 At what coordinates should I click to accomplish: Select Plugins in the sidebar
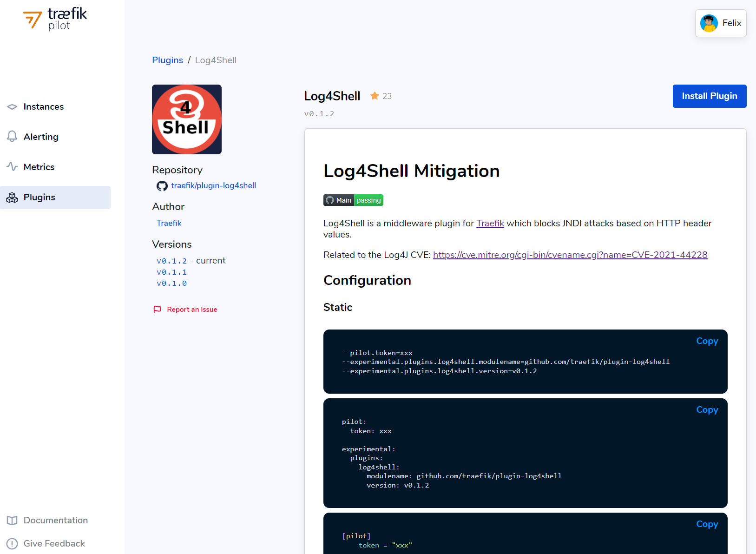click(x=55, y=198)
